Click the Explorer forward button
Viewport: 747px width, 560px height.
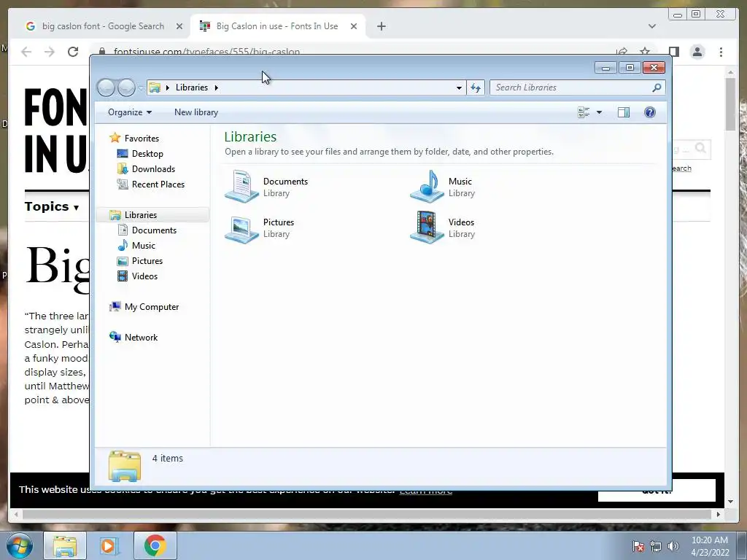pos(125,87)
